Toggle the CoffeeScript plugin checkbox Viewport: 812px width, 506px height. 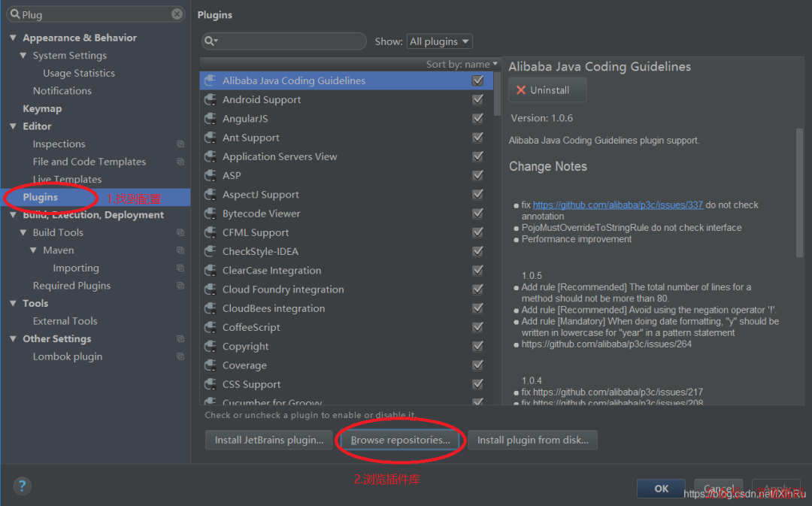[478, 327]
